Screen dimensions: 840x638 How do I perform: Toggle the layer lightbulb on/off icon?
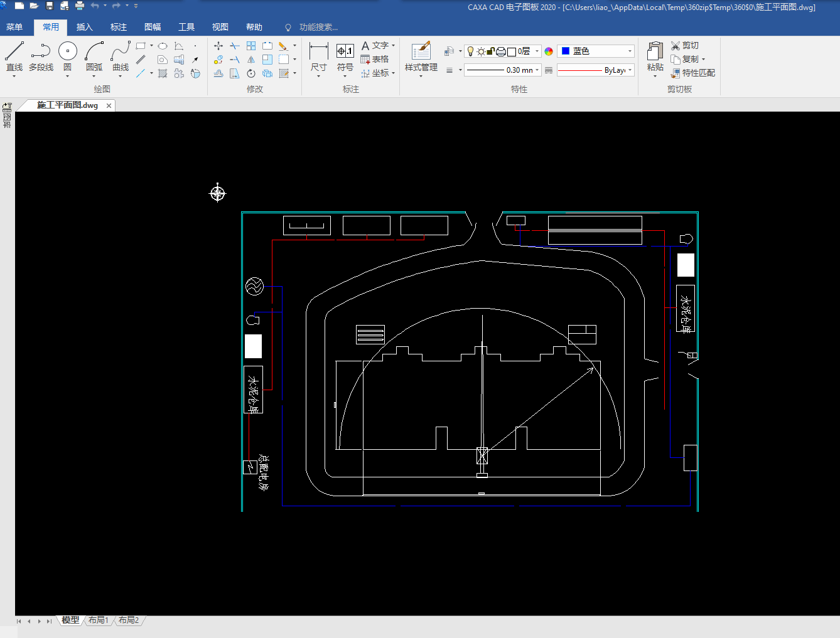pos(471,51)
